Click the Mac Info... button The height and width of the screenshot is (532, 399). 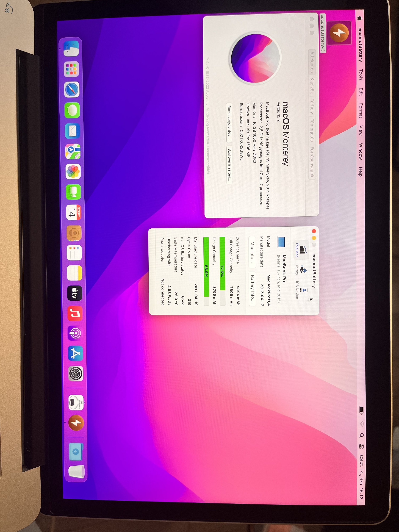(252, 252)
